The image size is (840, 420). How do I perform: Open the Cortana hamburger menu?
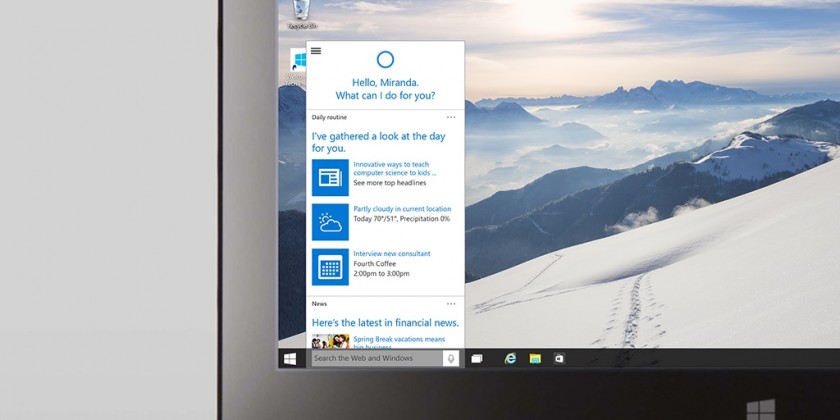click(316, 51)
